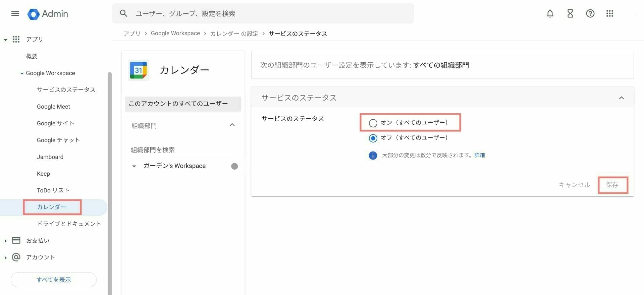Open ToDo リスト settings
This screenshot has height=295, width=644.
tap(53, 190)
